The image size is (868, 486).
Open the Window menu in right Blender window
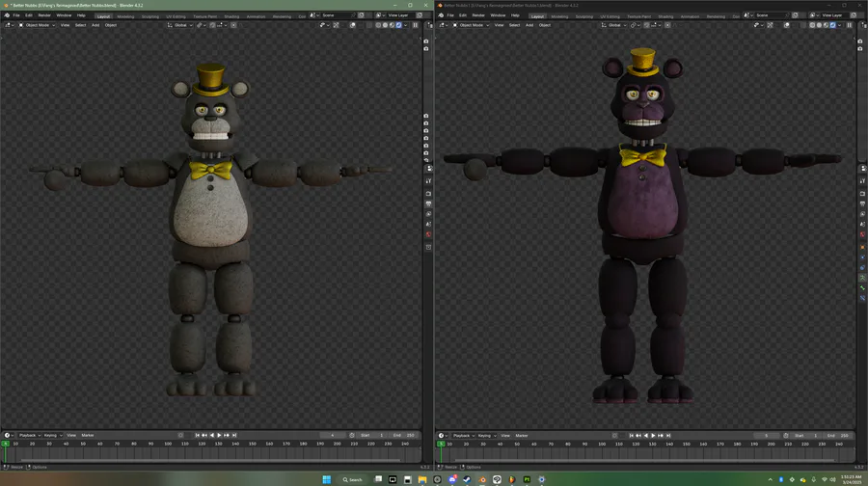click(498, 15)
